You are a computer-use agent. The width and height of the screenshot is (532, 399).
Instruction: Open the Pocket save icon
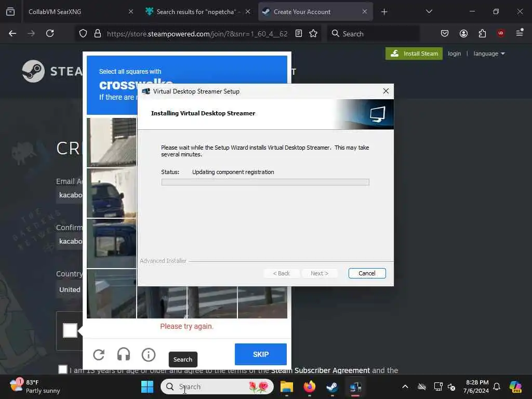[x=445, y=33]
